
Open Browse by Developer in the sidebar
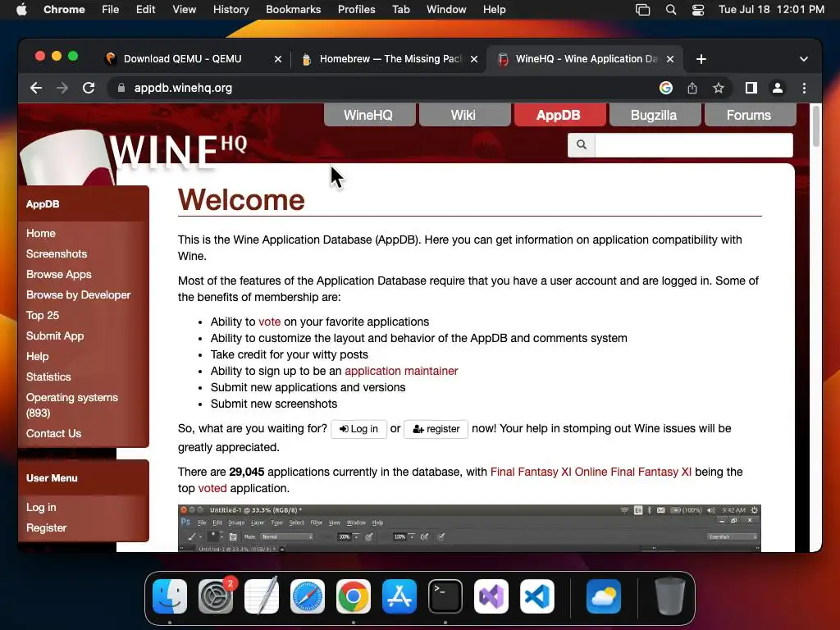pyautogui.click(x=78, y=294)
